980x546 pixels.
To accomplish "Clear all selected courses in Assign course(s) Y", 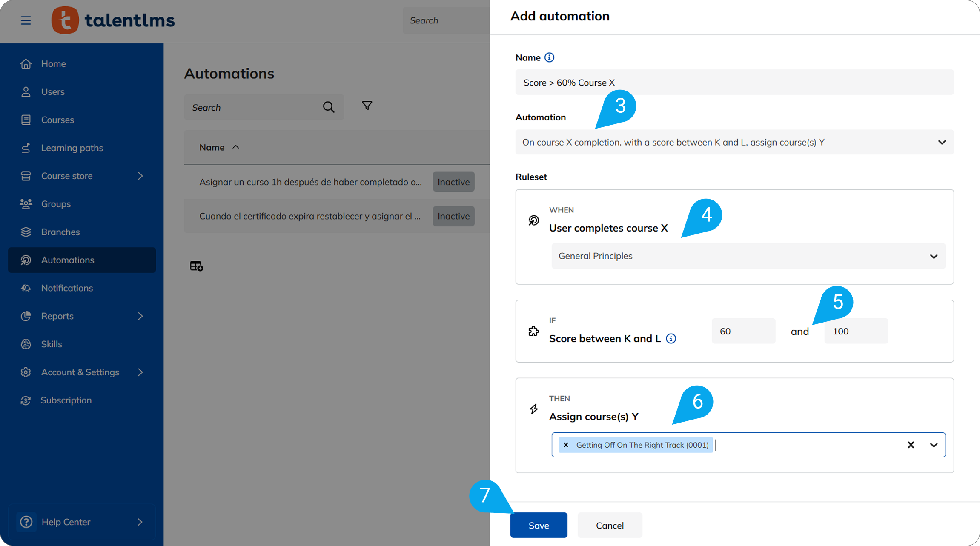I will 911,445.
